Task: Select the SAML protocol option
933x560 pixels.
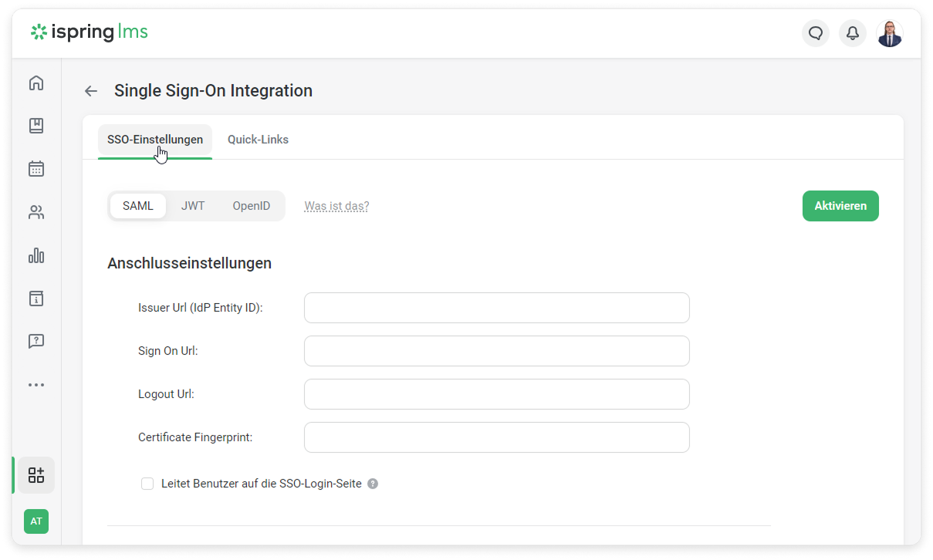Action: click(x=138, y=206)
